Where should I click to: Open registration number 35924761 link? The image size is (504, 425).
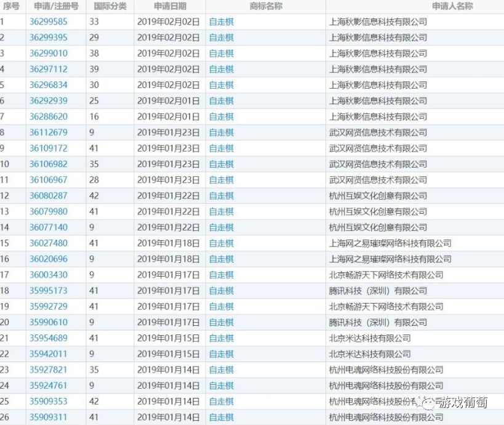49,386
